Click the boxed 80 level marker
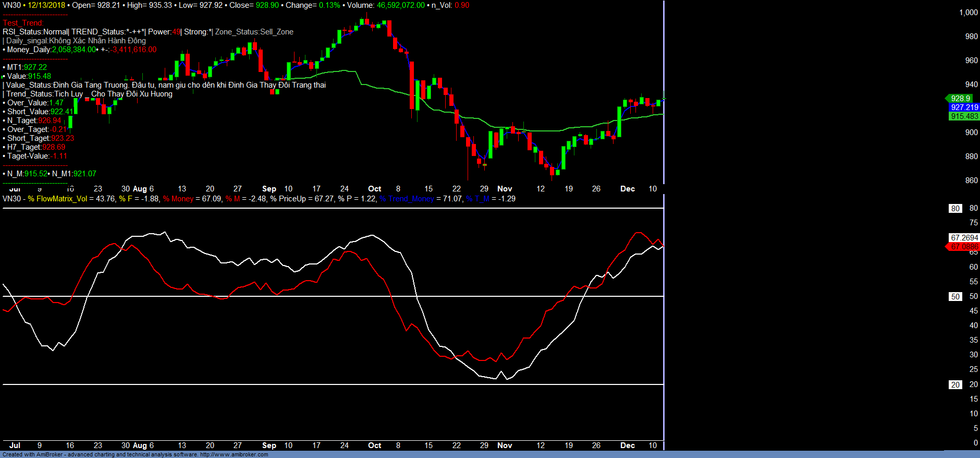980x458 pixels. pyautogui.click(x=955, y=209)
